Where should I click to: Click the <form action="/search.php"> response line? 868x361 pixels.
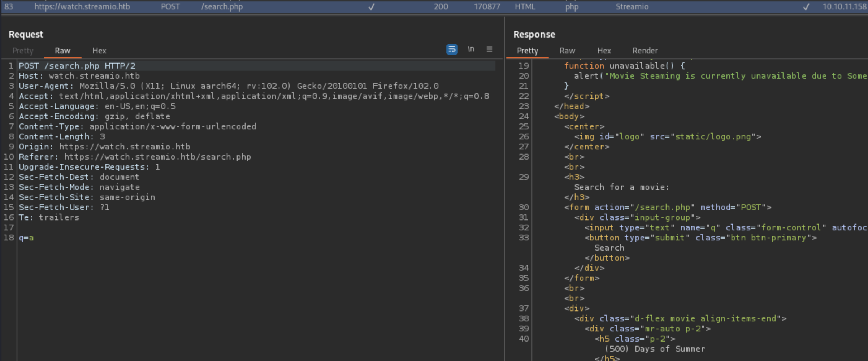pos(668,207)
